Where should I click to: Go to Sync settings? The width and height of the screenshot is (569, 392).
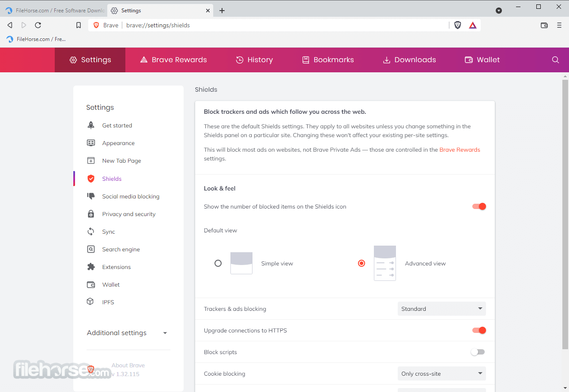109,231
